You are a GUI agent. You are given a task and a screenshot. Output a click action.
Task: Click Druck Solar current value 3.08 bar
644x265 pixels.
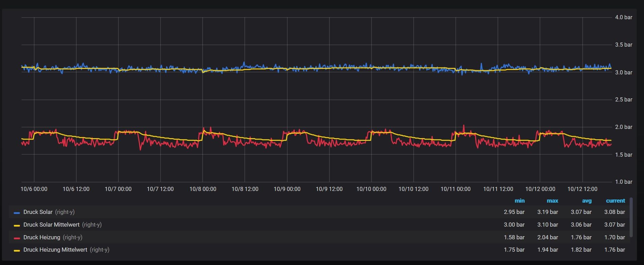615,212
